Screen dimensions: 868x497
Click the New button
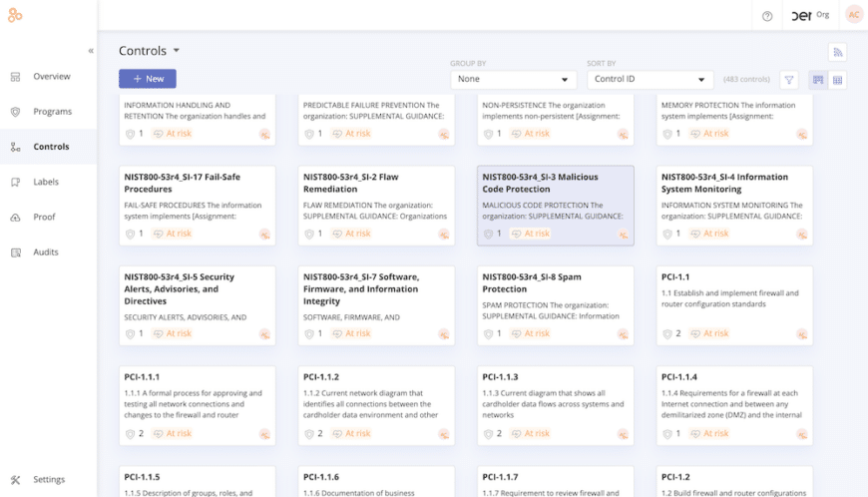tap(147, 79)
